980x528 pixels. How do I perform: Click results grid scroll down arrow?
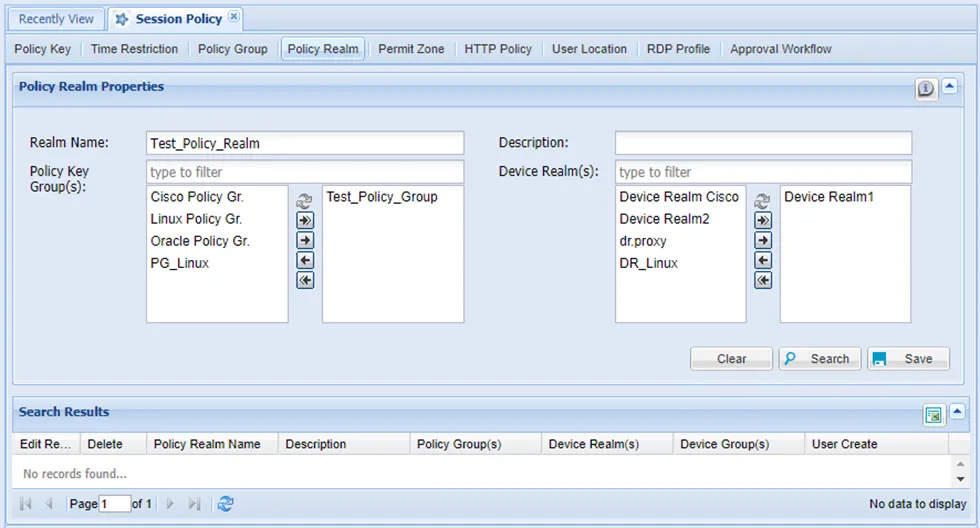point(961,479)
